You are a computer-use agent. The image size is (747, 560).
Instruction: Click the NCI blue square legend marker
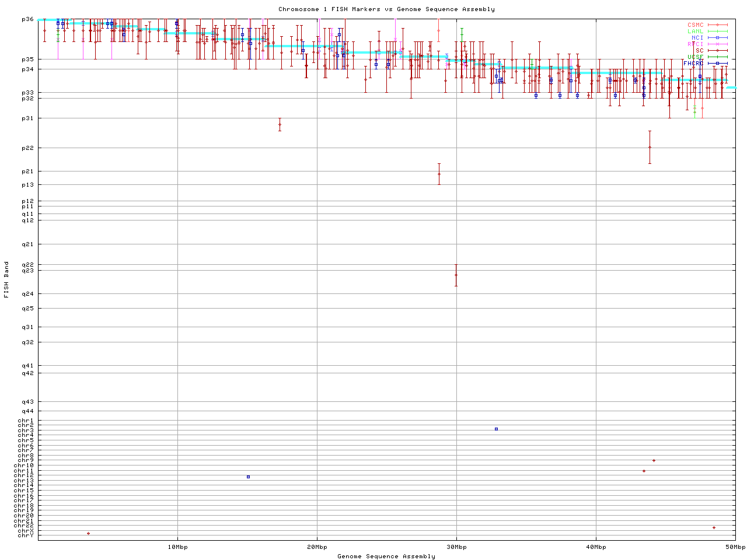717,38
